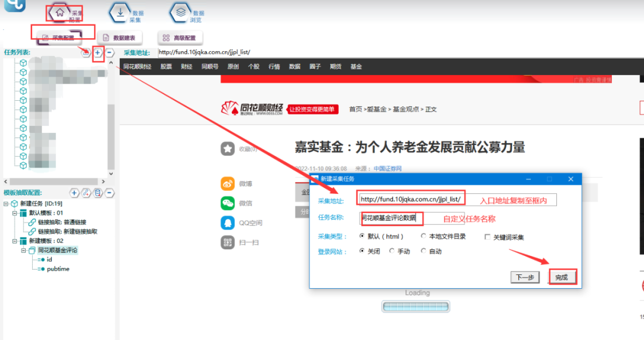
Task: Click task list scroll up arrow
Action: (x=111, y=63)
